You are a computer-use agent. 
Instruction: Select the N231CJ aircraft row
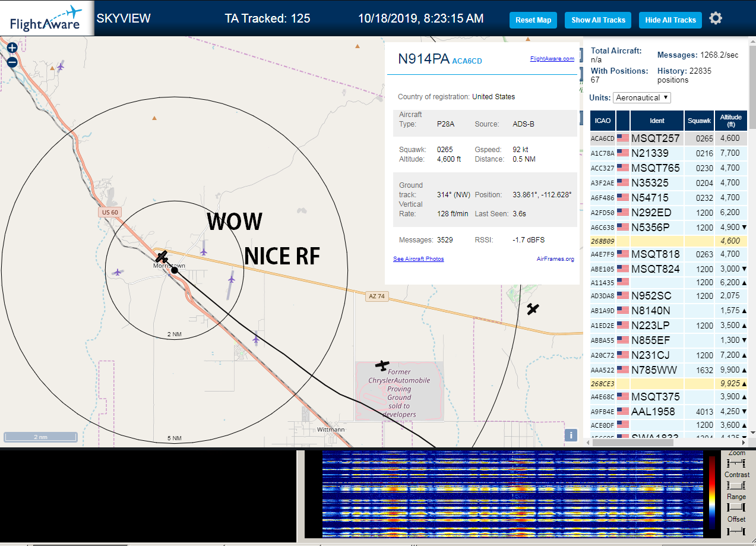[x=669, y=355]
